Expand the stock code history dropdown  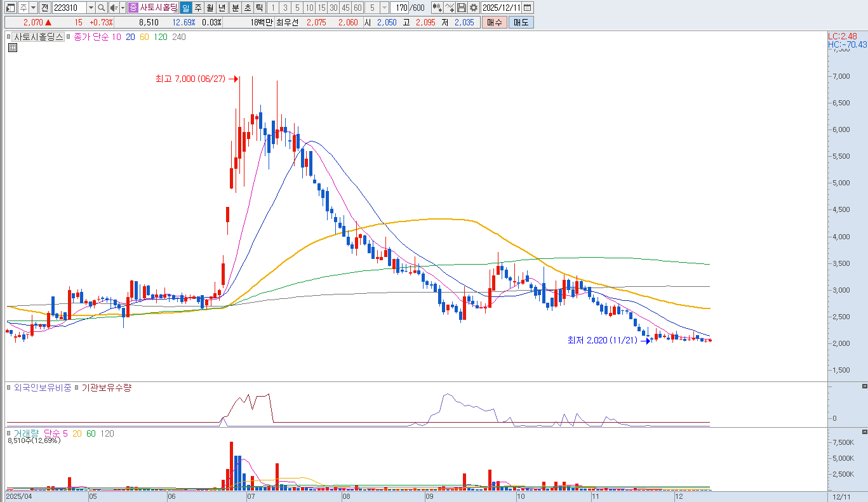(x=90, y=8)
